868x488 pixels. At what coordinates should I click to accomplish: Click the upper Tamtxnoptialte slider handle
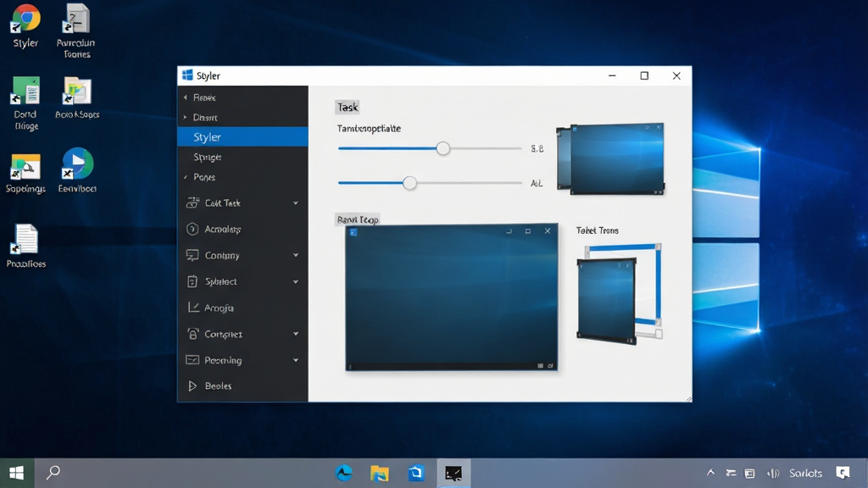point(442,148)
